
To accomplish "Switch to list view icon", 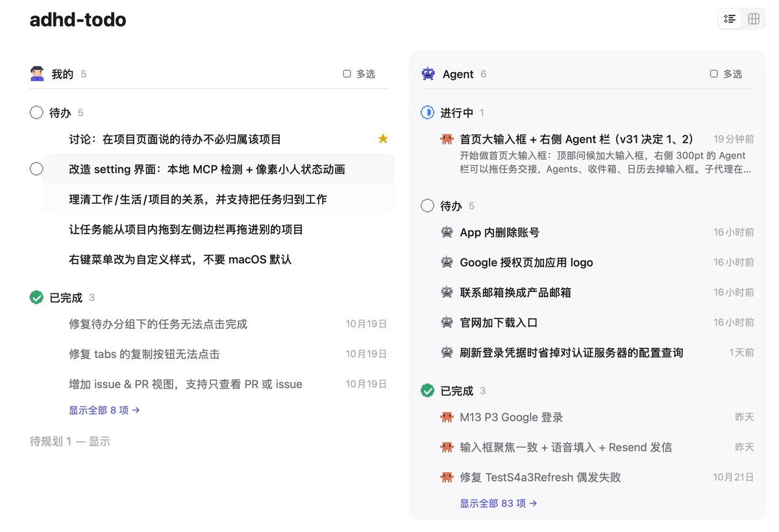I will point(730,19).
